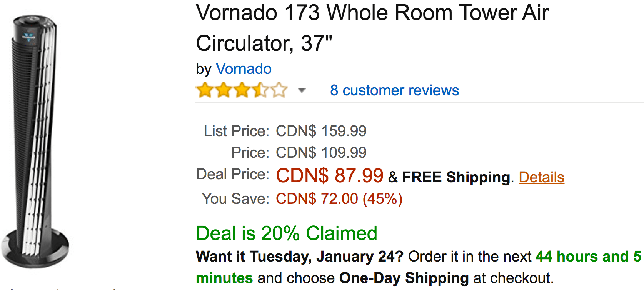Click the half-filled fourth rating star
644x290 pixels.
coord(260,90)
